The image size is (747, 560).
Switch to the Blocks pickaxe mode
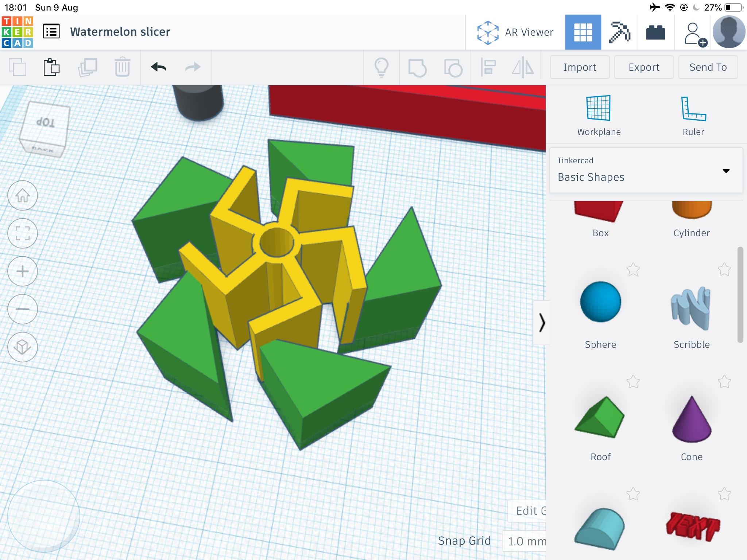click(x=619, y=32)
